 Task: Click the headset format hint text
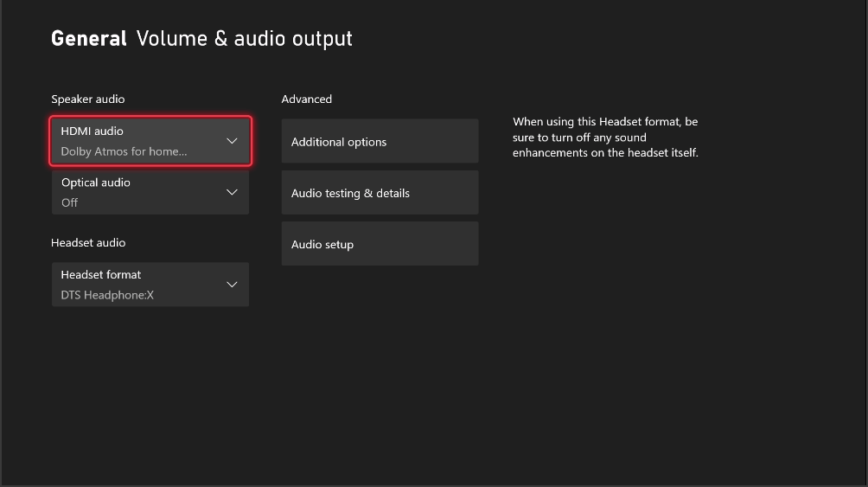[x=605, y=137]
